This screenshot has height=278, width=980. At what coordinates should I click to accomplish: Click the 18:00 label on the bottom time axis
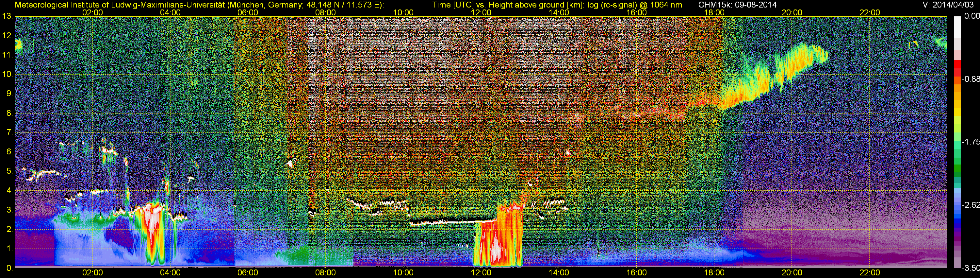pos(714,273)
